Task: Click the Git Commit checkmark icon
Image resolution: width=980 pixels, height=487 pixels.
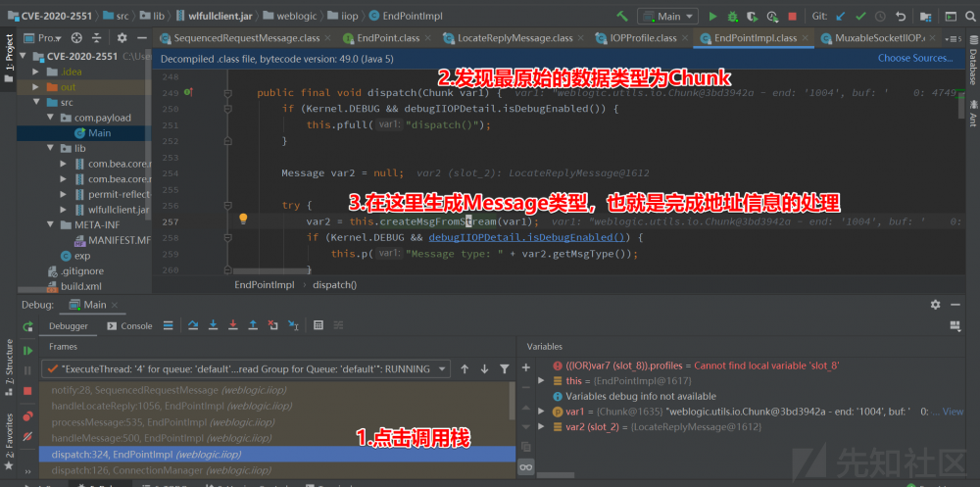Action: (860, 17)
